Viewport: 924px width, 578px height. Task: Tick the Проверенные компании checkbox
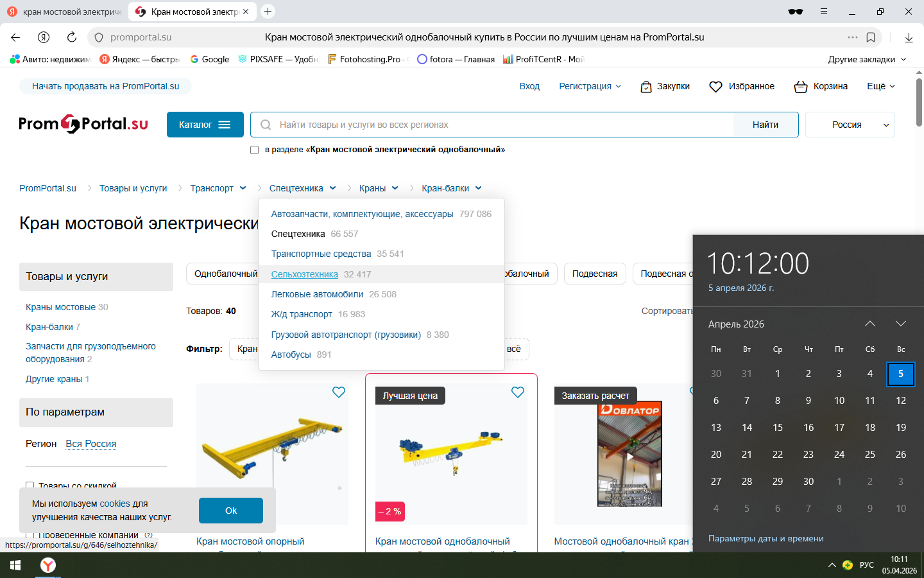tap(30, 535)
